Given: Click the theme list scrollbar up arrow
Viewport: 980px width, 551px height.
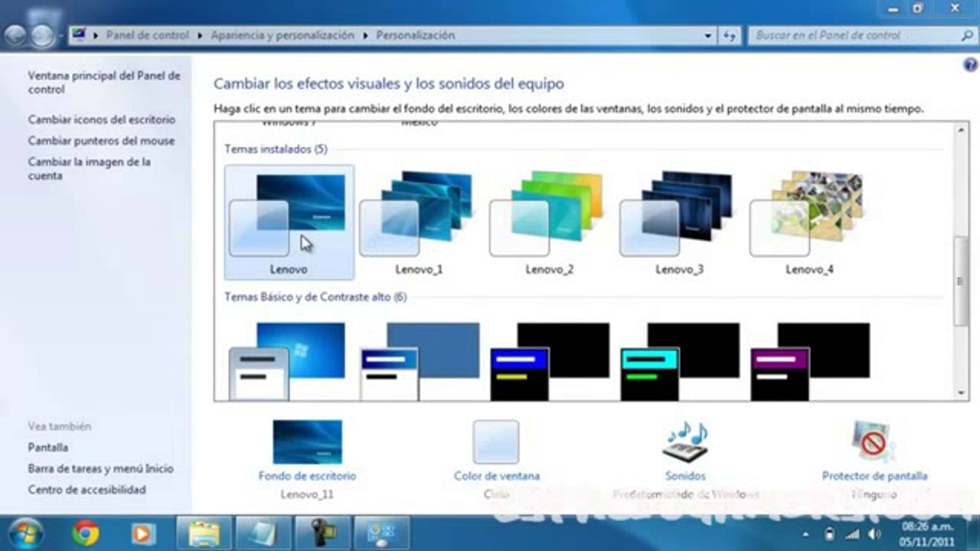Looking at the screenshot, I should click(962, 129).
